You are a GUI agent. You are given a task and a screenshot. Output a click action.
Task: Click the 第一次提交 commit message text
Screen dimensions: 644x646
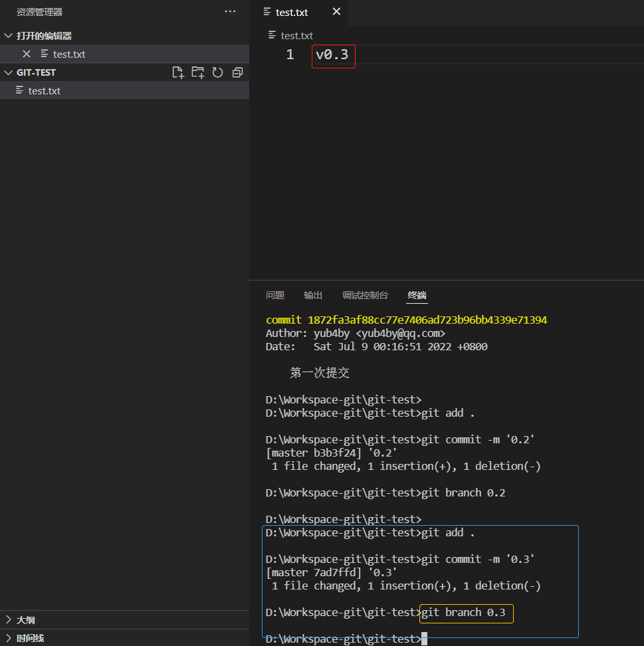pos(320,373)
